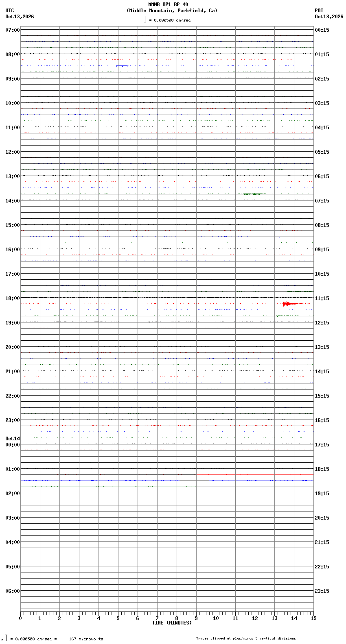
Task: Click the UTC header label
Action: [10, 11]
